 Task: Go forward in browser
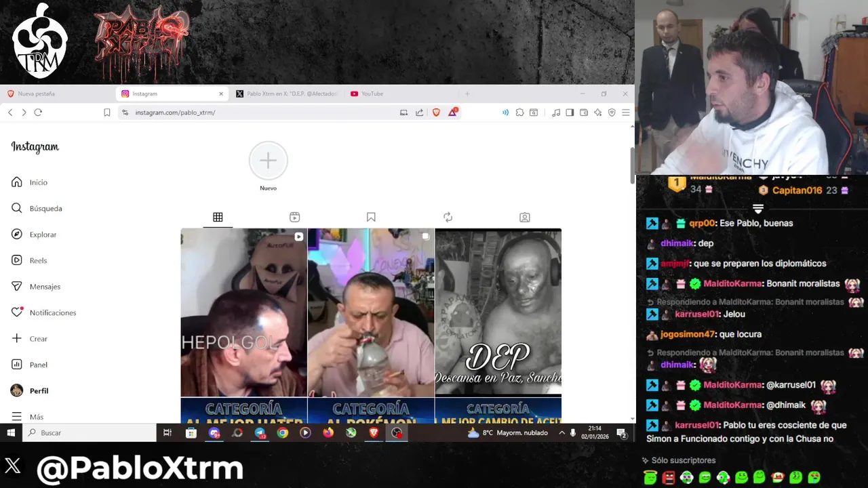click(x=24, y=113)
